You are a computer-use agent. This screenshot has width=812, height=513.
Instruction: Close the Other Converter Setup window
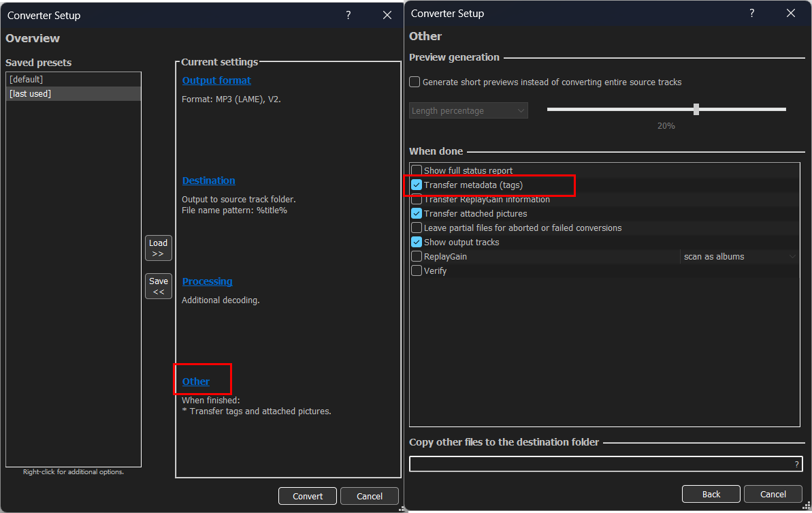click(x=791, y=13)
